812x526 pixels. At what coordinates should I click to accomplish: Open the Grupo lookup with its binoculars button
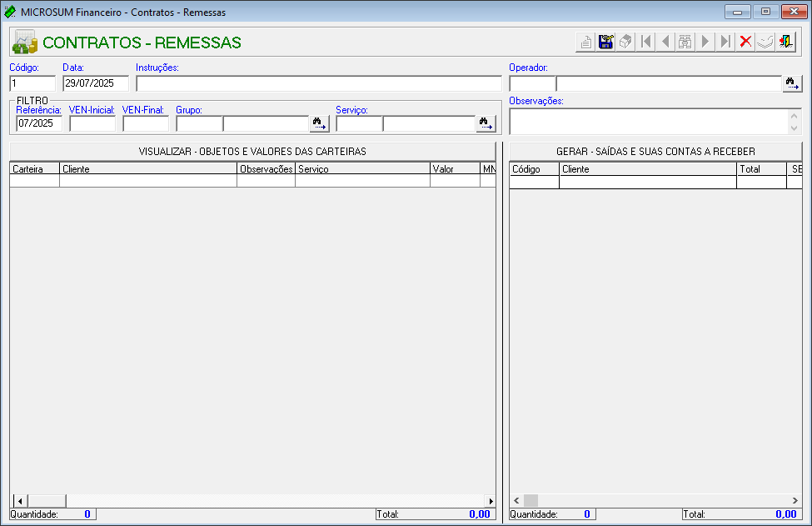(319, 123)
